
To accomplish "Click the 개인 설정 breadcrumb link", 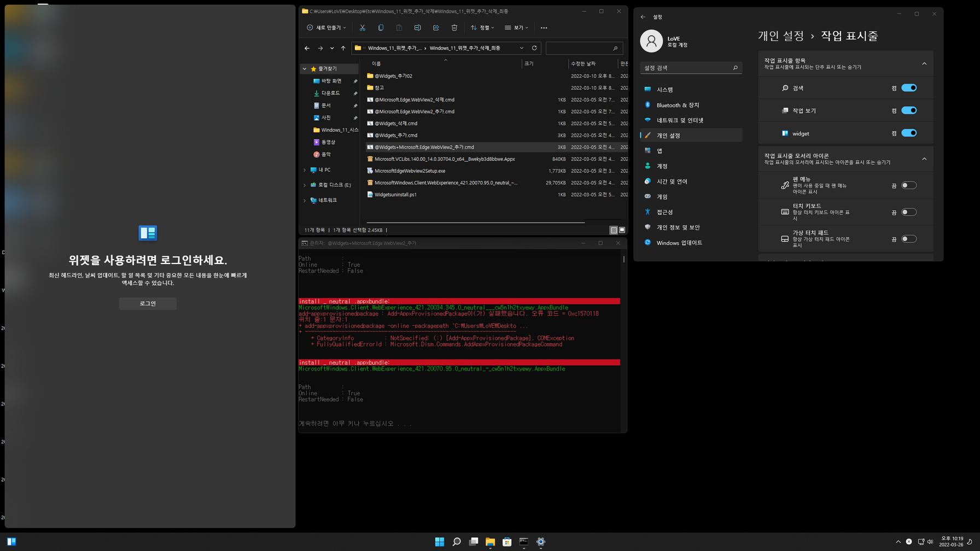I will 781,36.
